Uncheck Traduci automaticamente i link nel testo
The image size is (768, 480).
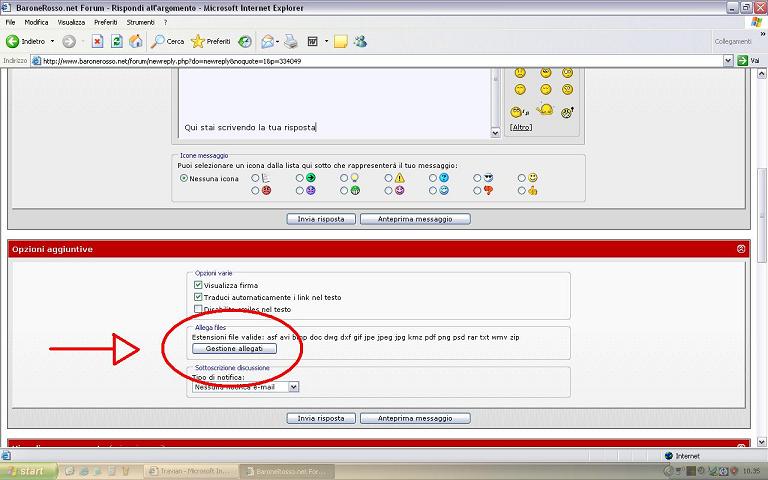(198, 297)
